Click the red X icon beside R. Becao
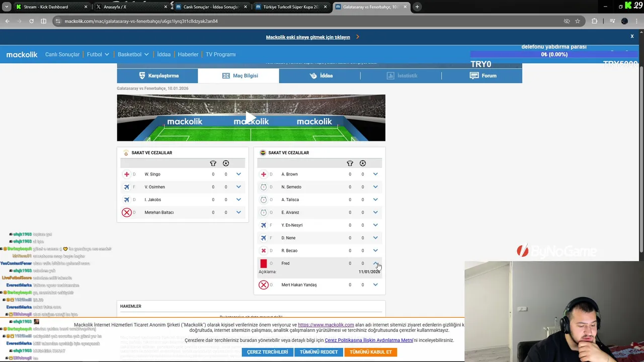Screen dimensions: 644x362 (263, 250)
